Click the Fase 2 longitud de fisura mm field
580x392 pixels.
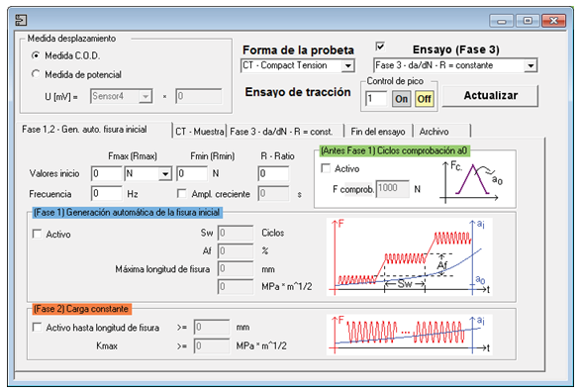coord(212,328)
